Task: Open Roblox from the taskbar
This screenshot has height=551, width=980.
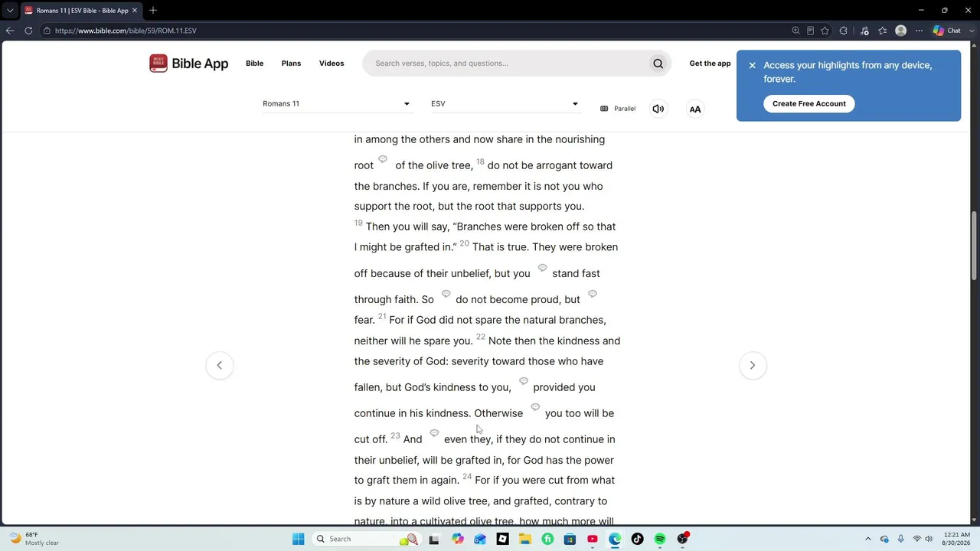Action: point(502,539)
